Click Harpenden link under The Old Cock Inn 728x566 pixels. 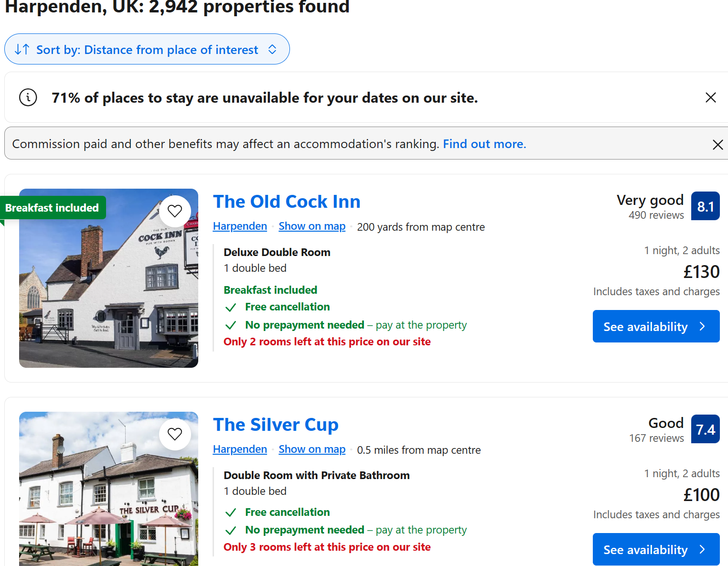[240, 226]
